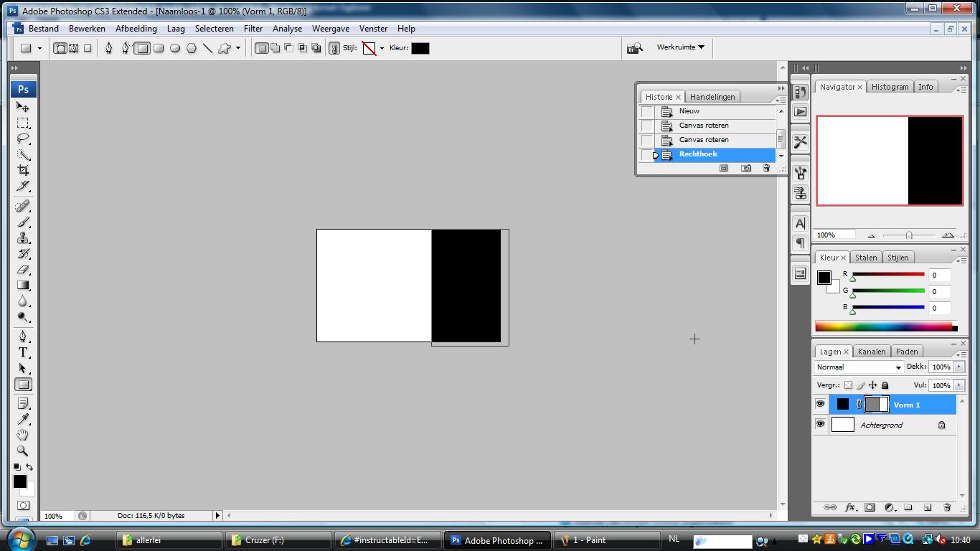The height and width of the screenshot is (551, 980).
Task: Open tool preset picker arrow
Action: [39, 48]
